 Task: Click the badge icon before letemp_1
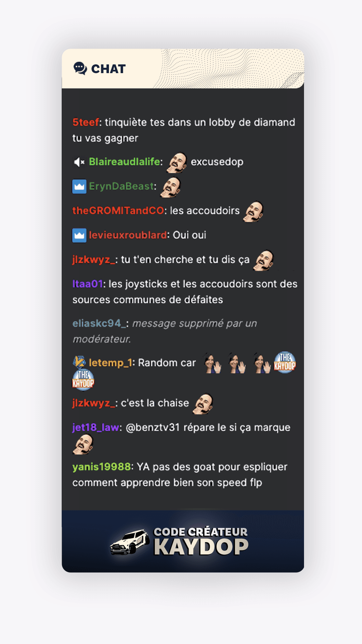(x=79, y=362)
